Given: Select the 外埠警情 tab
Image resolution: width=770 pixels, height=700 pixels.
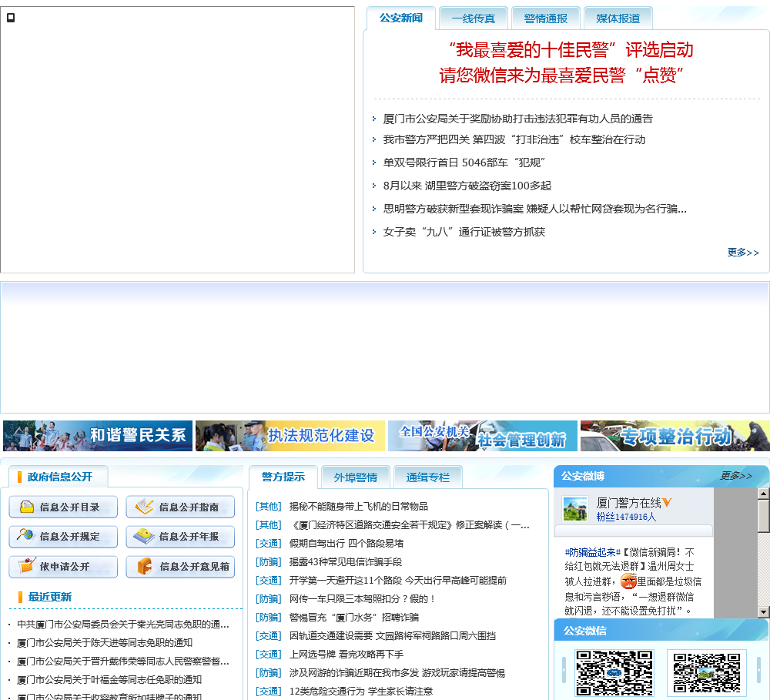Looking at the screenshot, I should (355, 477).
